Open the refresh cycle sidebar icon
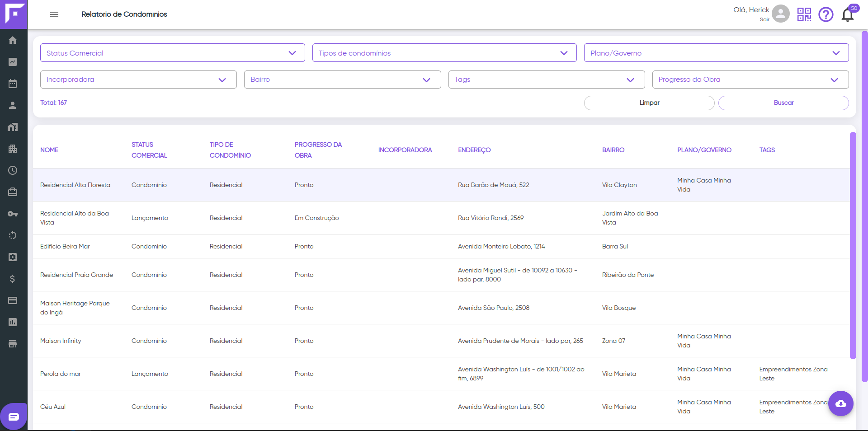The height and width of the screenshot is (431, 868). (x=13, y=235)
